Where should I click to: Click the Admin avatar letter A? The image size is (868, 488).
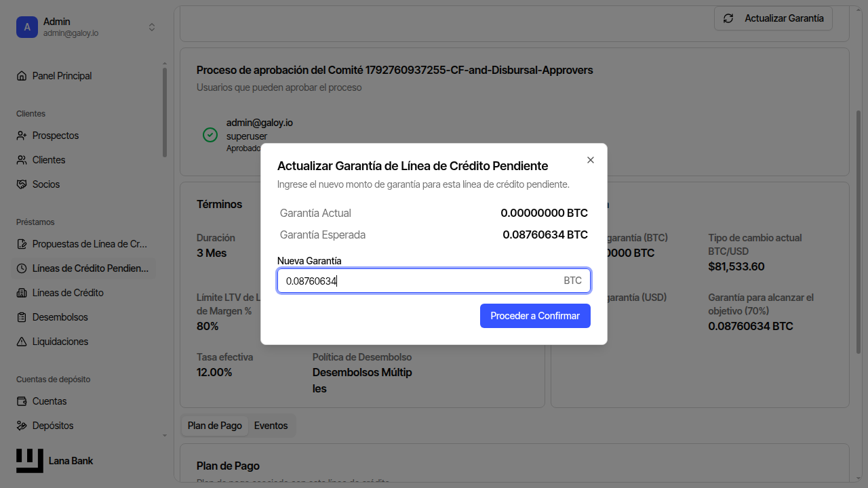[x=27, y=27]
